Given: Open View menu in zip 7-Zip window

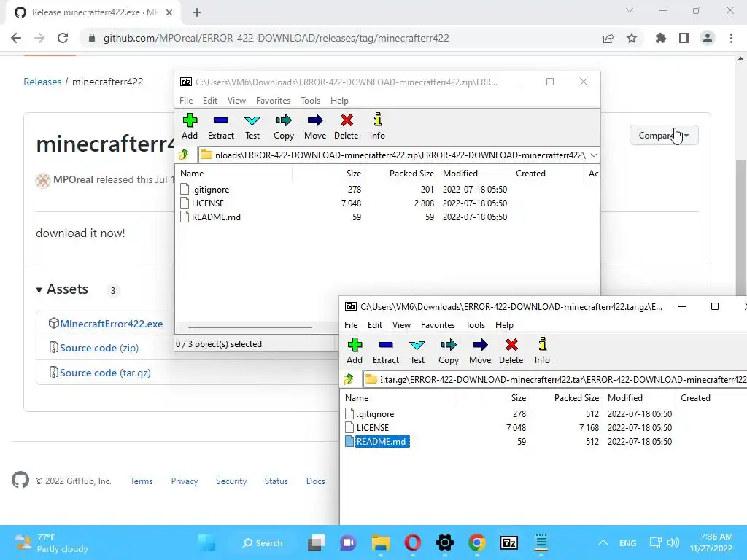Looking at the screenshot, I should [x=237, y=101].
